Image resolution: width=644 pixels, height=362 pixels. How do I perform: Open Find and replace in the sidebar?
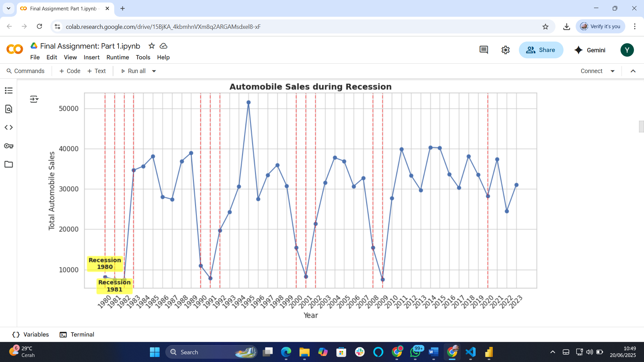click(8, 109)
